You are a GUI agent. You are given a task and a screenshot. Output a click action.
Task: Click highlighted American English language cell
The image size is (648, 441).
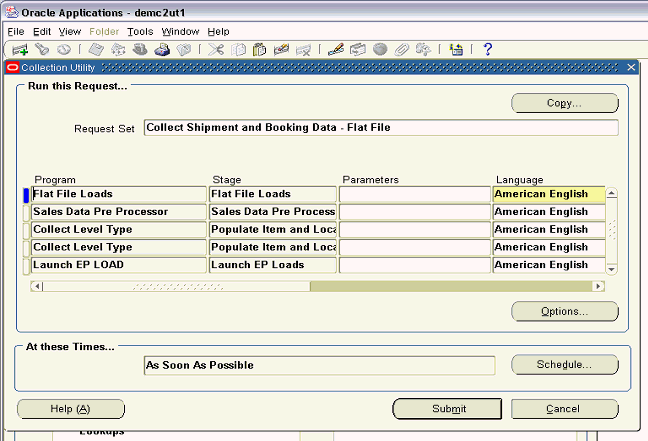pyautogui.click(x=549, y=194)
